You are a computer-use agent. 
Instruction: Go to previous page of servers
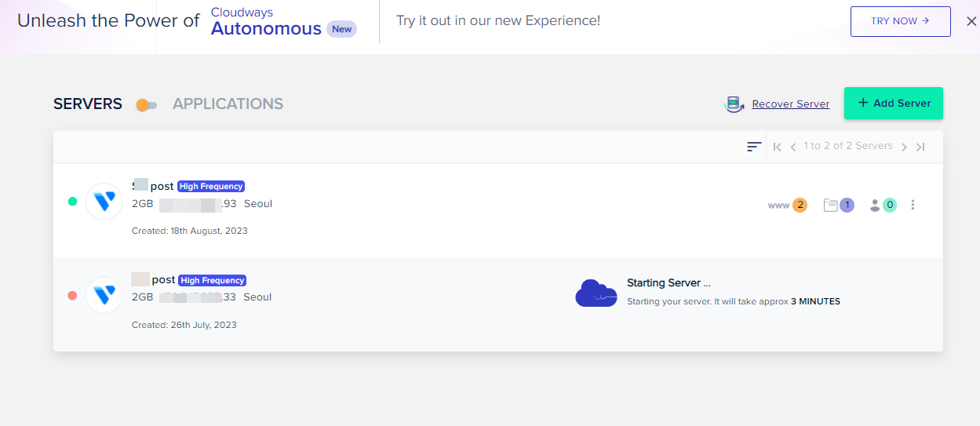tap(793, 147)
